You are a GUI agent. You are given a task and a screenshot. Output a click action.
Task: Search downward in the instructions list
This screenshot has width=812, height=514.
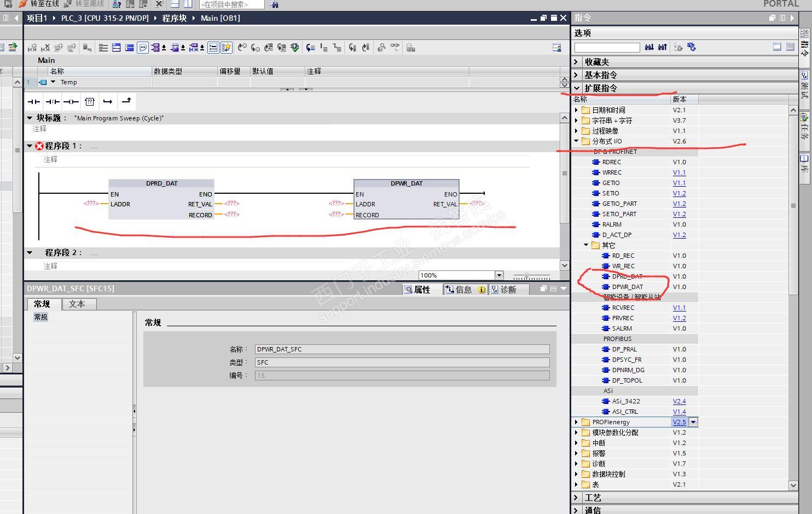coord(649,47)
